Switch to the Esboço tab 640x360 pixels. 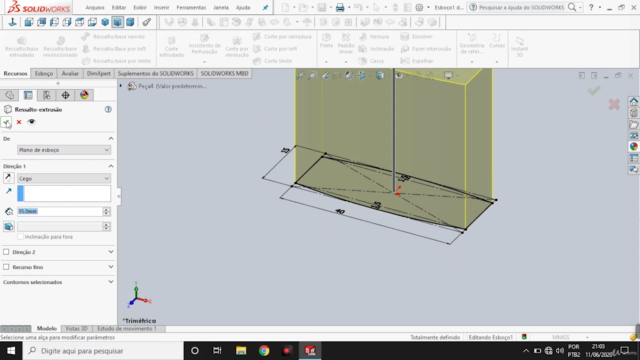pyautogui.click(x=44, y=73)
